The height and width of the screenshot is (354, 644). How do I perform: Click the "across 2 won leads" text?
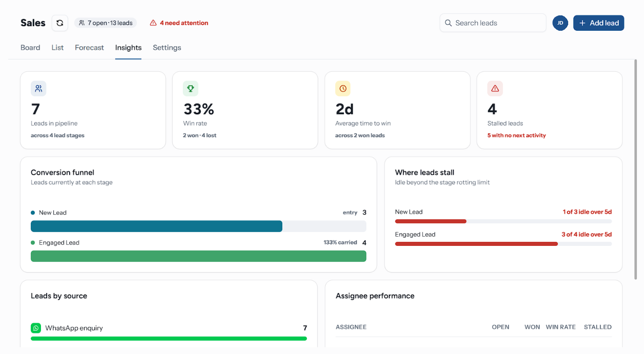pos(360,136)
